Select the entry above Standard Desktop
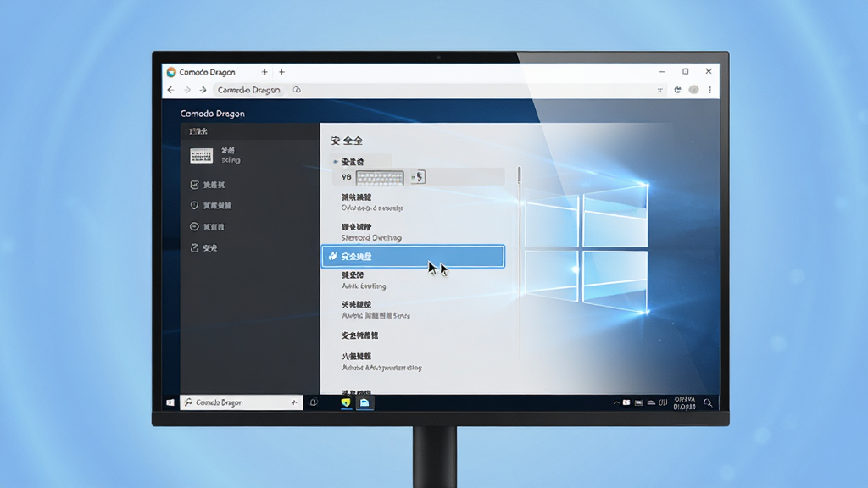The image size is (868, 488). (372, 202)
